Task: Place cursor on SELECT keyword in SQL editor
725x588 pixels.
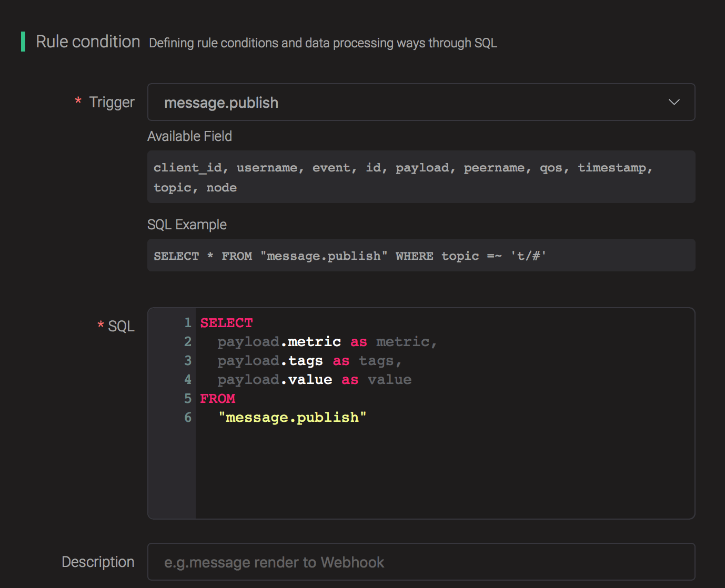Action: 226,323
